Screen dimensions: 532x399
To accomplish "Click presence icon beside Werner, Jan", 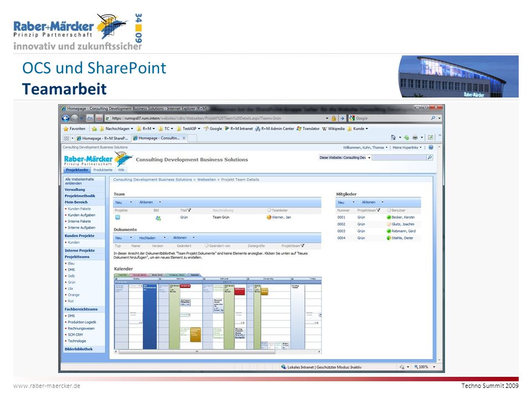I will 269,217.
